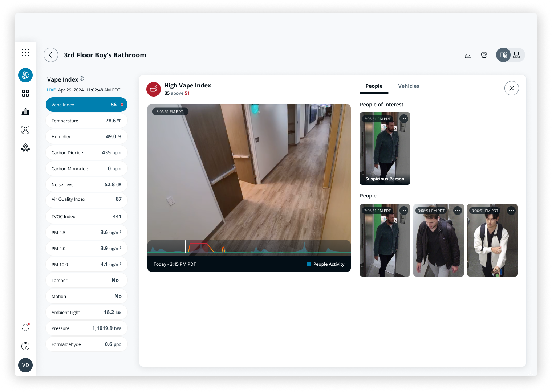552x392 pixels.
Task: Click the help question mark icon
Action: [25, 346]
